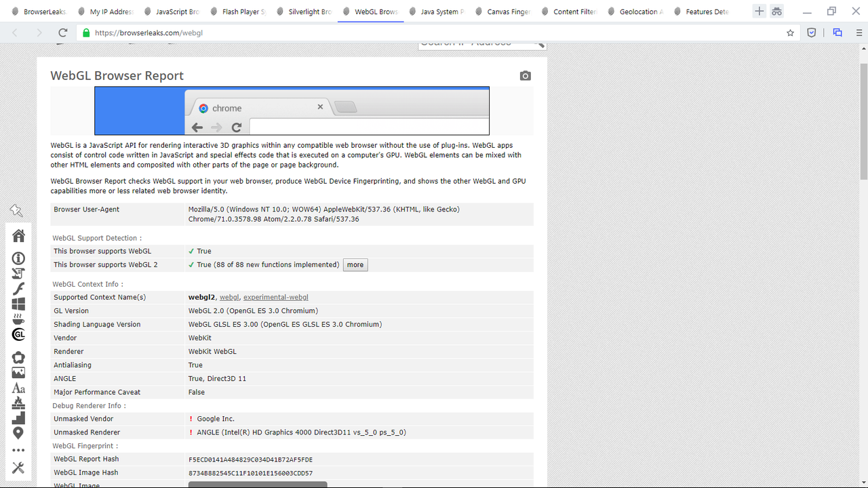Select the WebGL Report Hash value
The width and height of the screenshot is (868, 488).
click(x=250, y=460)
